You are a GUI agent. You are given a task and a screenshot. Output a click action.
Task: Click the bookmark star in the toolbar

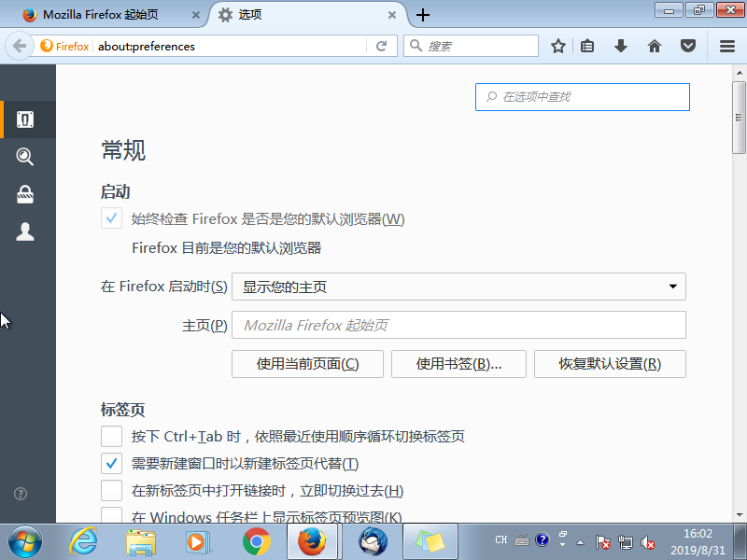(557, 45)
